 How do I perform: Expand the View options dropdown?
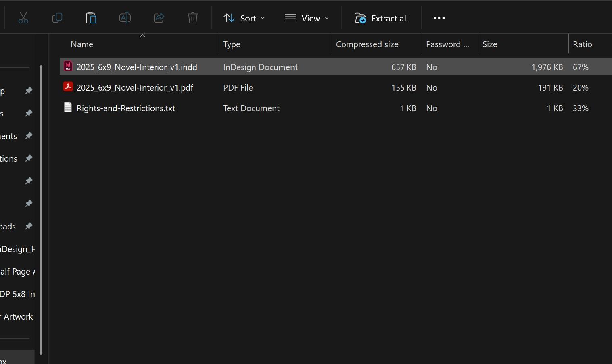tap(307, 18)
